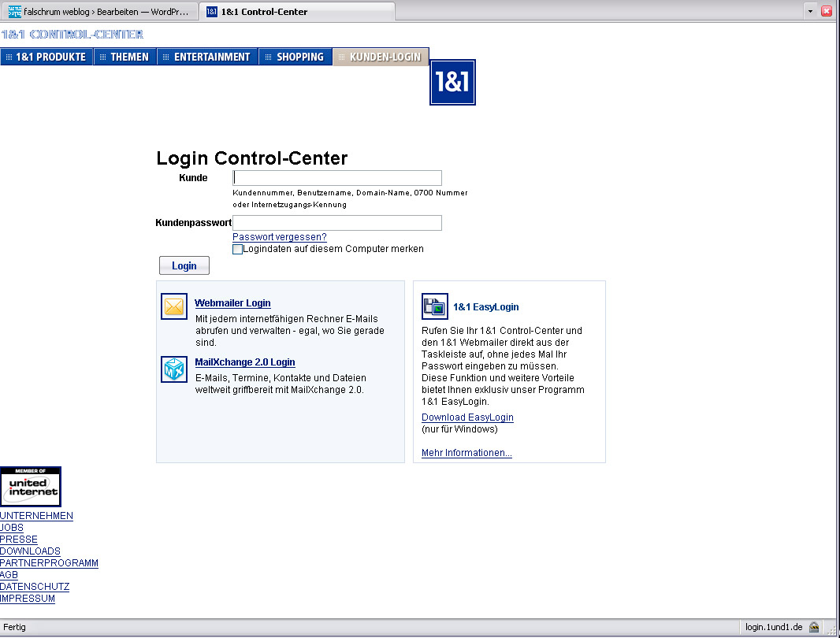Select the Kunden-Login menu item
This screenshot has width=840, height=638.
coord(382,57)
